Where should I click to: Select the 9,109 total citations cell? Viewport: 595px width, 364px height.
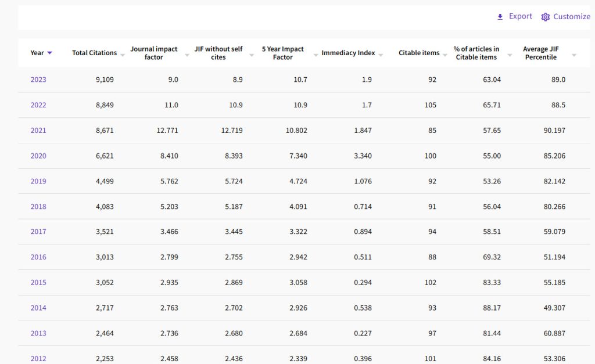tap(105, 80)
